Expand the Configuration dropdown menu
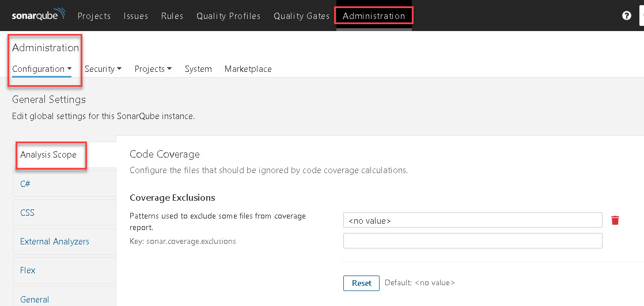Image resolution: width=644 pixels, height=306 pixels. (41, 69)
